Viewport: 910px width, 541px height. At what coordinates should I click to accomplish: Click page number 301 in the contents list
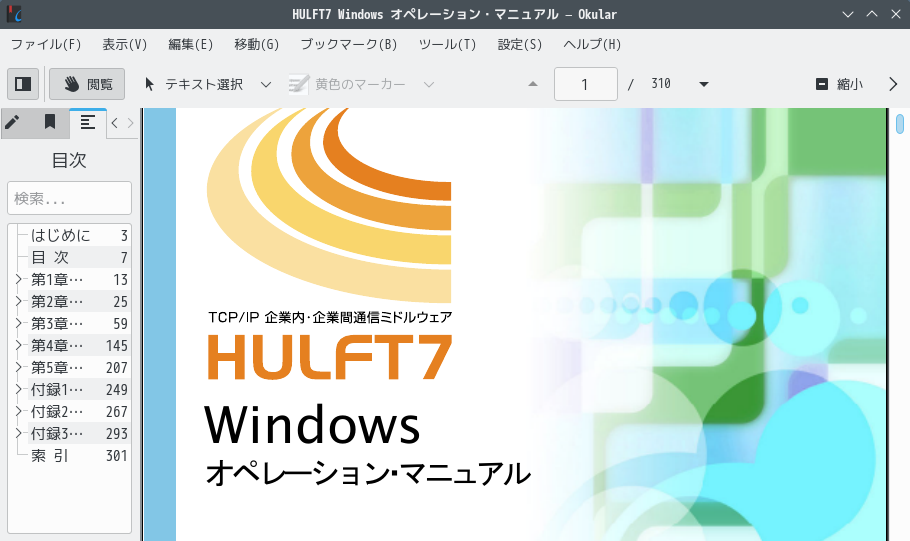[117, 456]
